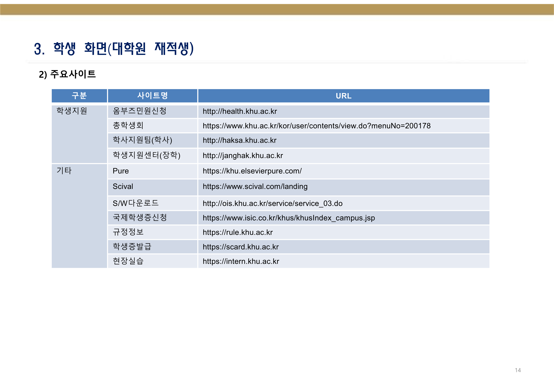Click the 기타 category cell
Viewport: 554px width, 392px height.
(79, 216)
